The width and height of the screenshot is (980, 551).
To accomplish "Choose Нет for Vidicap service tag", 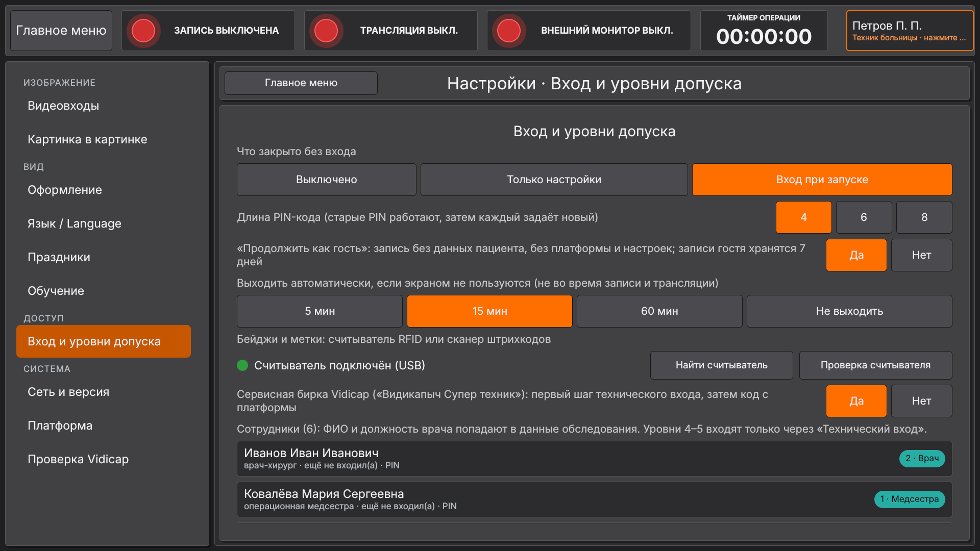I will (x=922, y=401).
